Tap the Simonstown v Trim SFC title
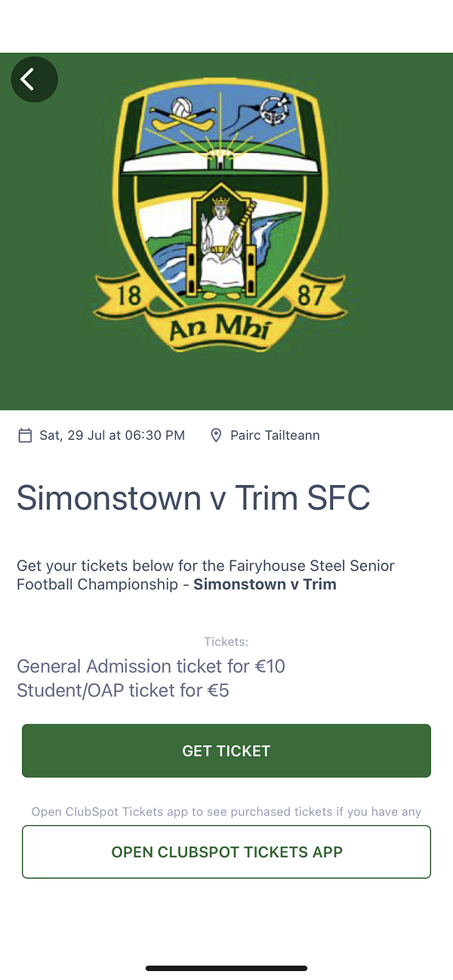This screenshot has height=980, width=453. click(193, 497)
